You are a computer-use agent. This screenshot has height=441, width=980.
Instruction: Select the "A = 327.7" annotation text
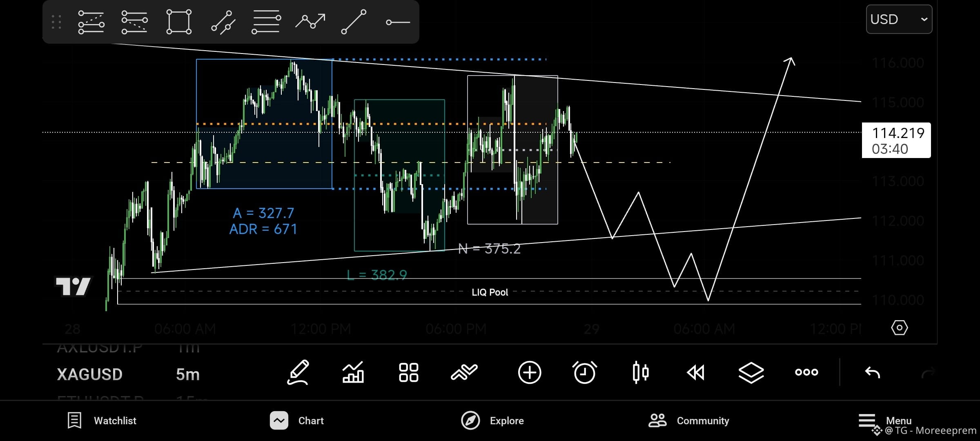click(x=263, y=213)
